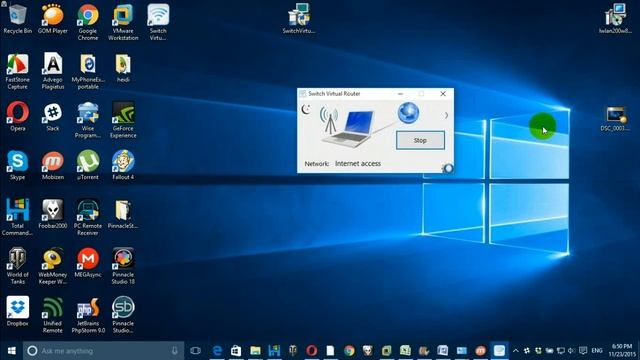Open Mobizen from the taskbar
Image resolution: width=640 pixels, height=360 pixels.
(481, 351)
